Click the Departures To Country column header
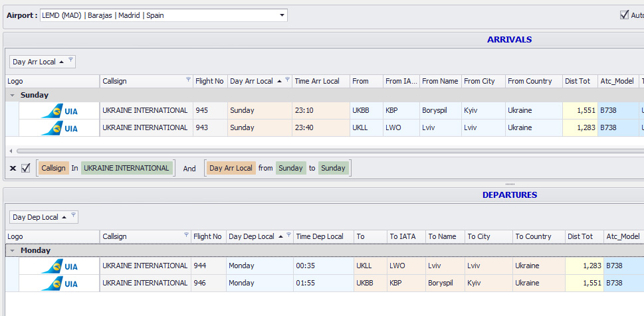 [x=539, y=236]
